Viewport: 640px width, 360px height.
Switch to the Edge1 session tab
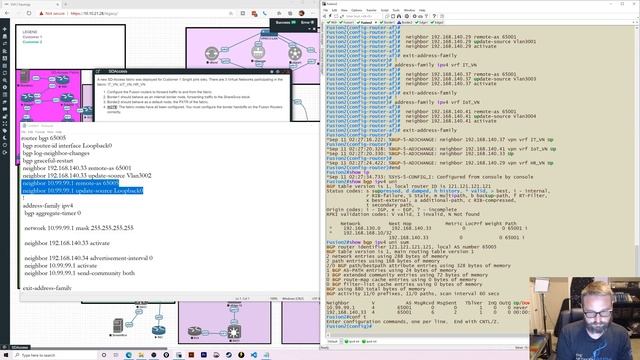[x=421, y=22]
